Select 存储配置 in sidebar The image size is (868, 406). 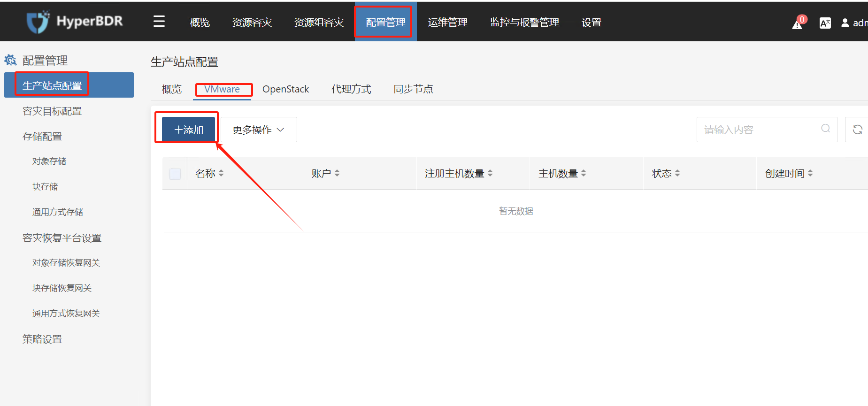(x=42, y=137)
